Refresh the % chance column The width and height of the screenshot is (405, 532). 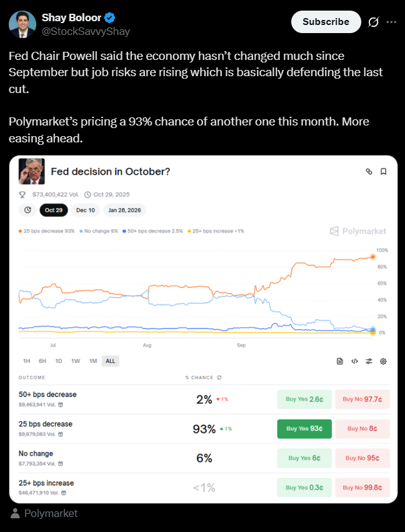[x=219, y=378]
